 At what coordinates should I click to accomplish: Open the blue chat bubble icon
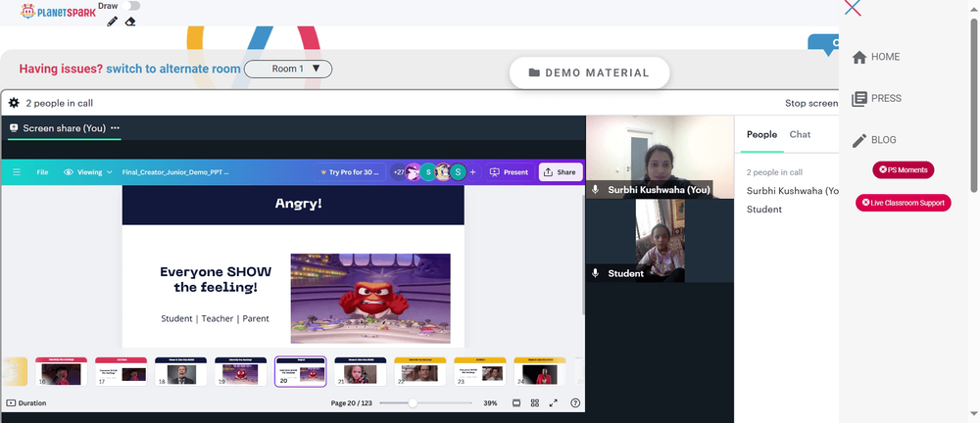(824, 44)
